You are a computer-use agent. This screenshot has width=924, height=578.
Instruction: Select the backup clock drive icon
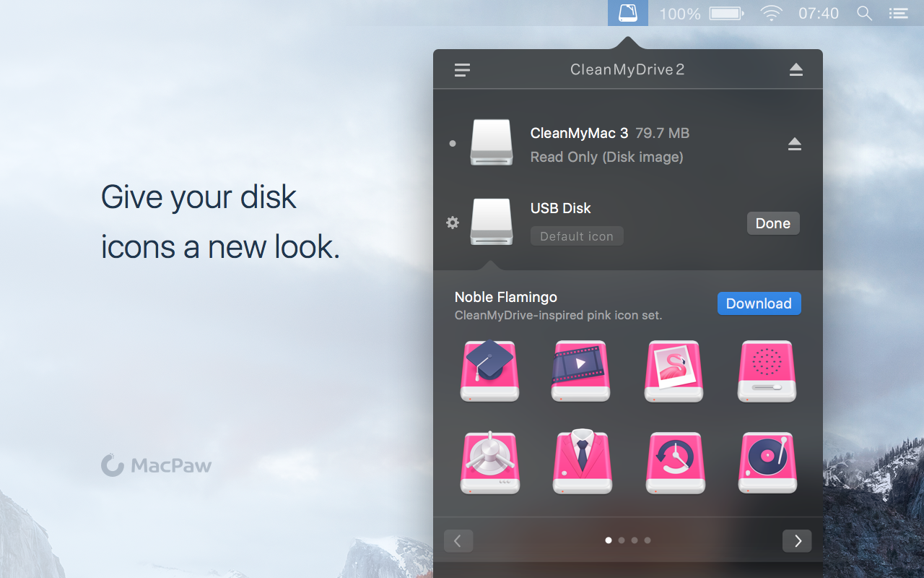pyautogui.click(x=675, y=462)
